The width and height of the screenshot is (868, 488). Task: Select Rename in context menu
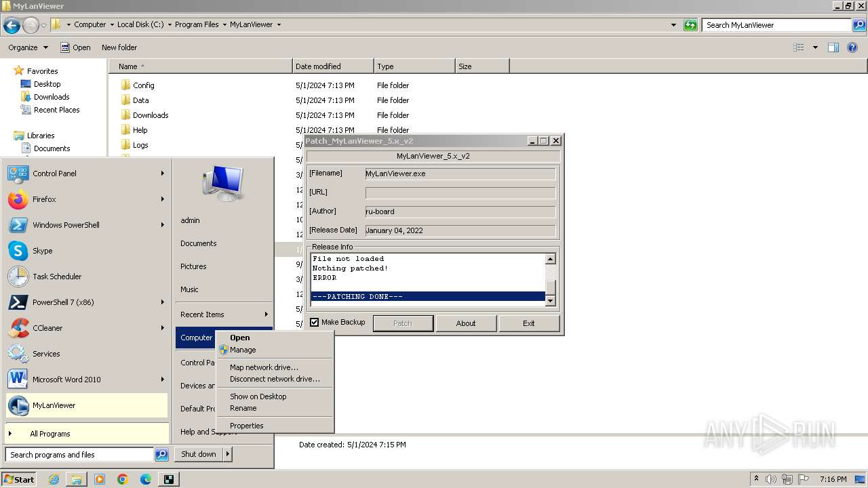pos(275,408)
